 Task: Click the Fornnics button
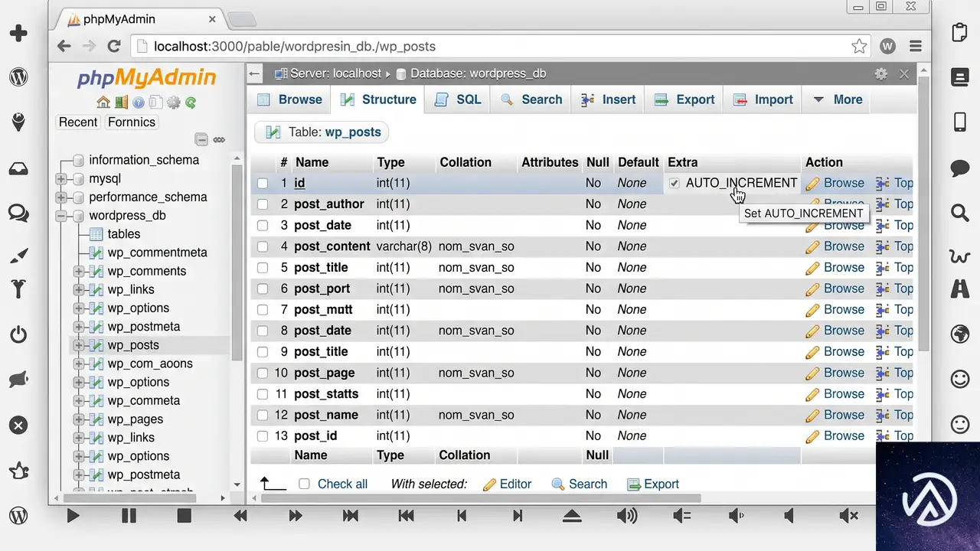[x=132, y=122]
